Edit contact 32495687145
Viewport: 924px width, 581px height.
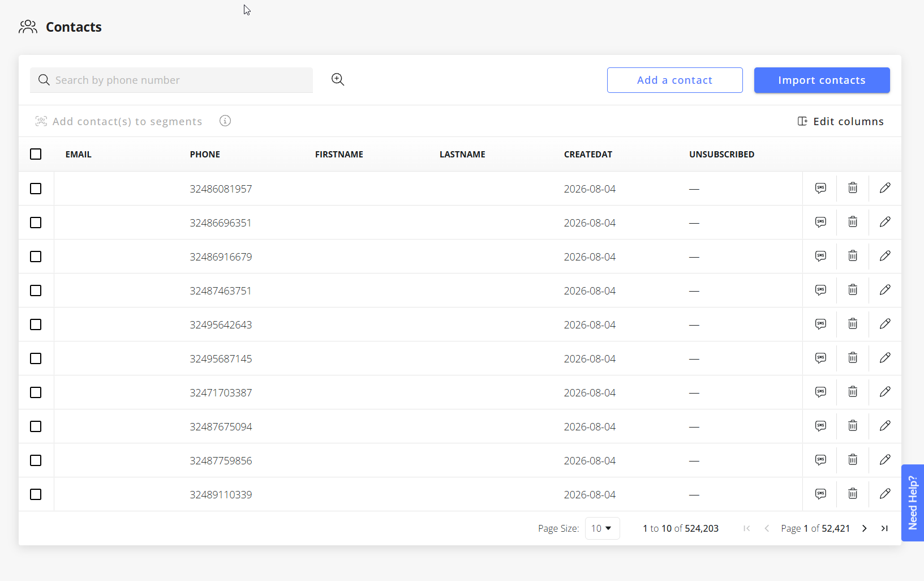coord(885,358)
